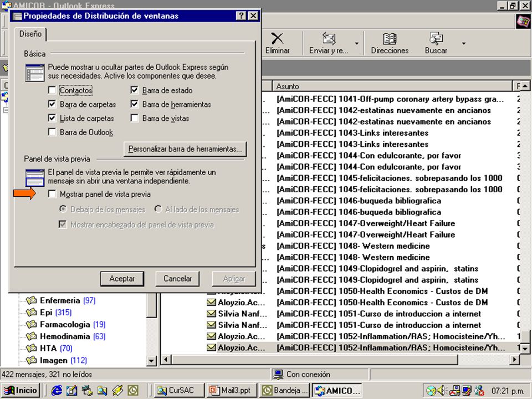Image resolution: width=532 pixels, height=399 pixels.
Task: Select the Hemodinamia folder icon
Action: pyautogui.click(x=31, y=336)
